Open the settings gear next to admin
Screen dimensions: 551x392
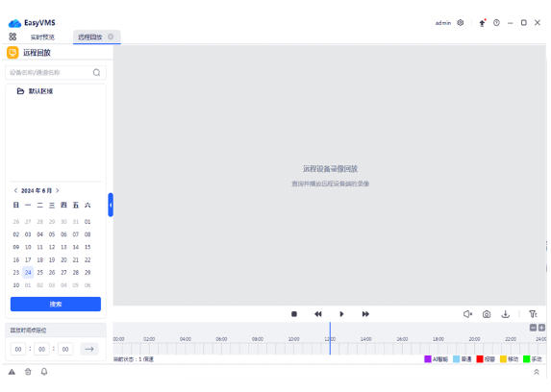point(461,23)
